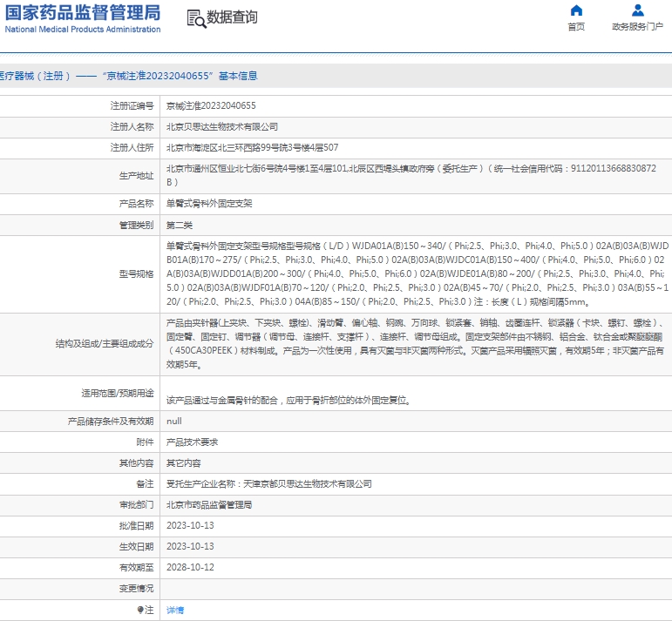Click the 审批部门 row label

[x=136, y=505]
